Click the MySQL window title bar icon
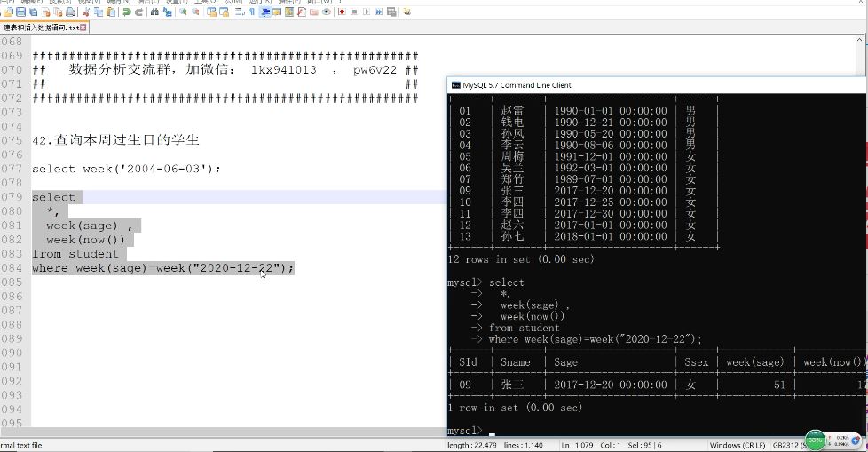 click(x=456, y=85)
